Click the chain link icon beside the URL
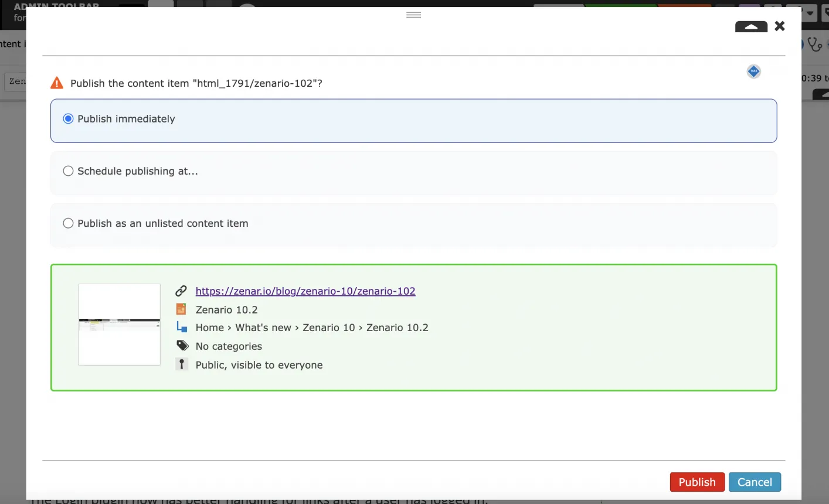The width and height of the screenshot is (829, 504). coord(181,291)
